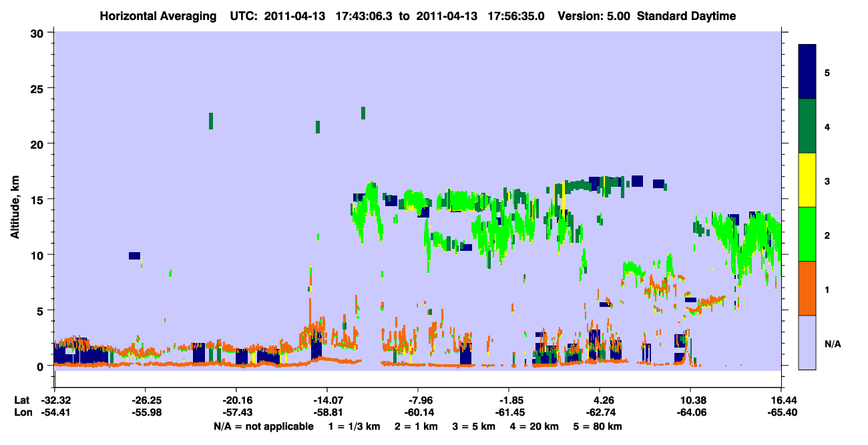Viewport: 868px width, 445px height.
Task: Click latitude value '4.26'
Action: (600, 400)
